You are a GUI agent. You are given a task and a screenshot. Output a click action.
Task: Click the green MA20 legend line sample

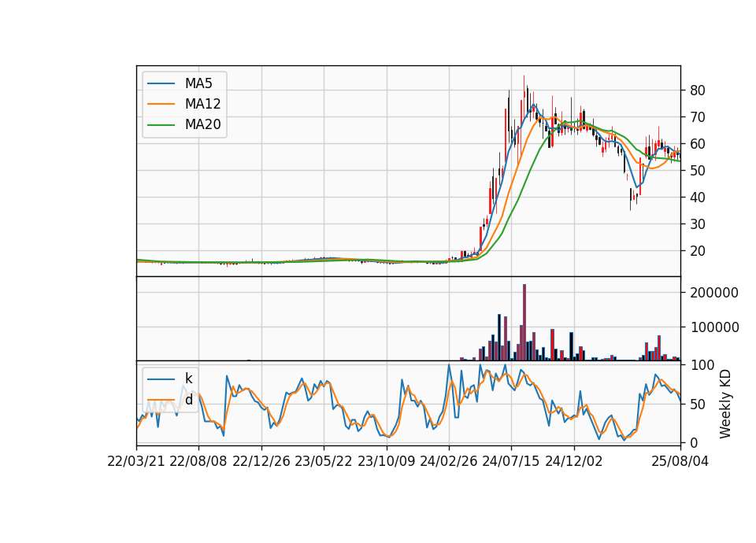point(161,125)
